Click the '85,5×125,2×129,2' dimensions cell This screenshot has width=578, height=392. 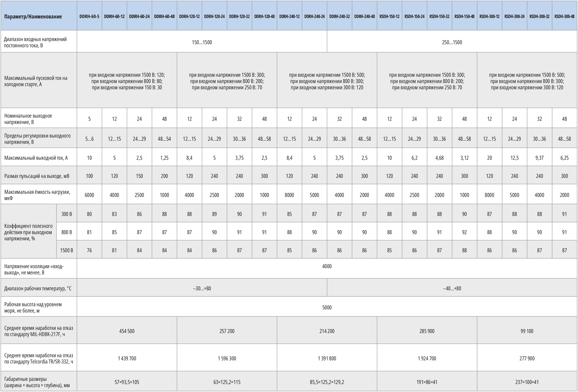click(x=327, y=381)
